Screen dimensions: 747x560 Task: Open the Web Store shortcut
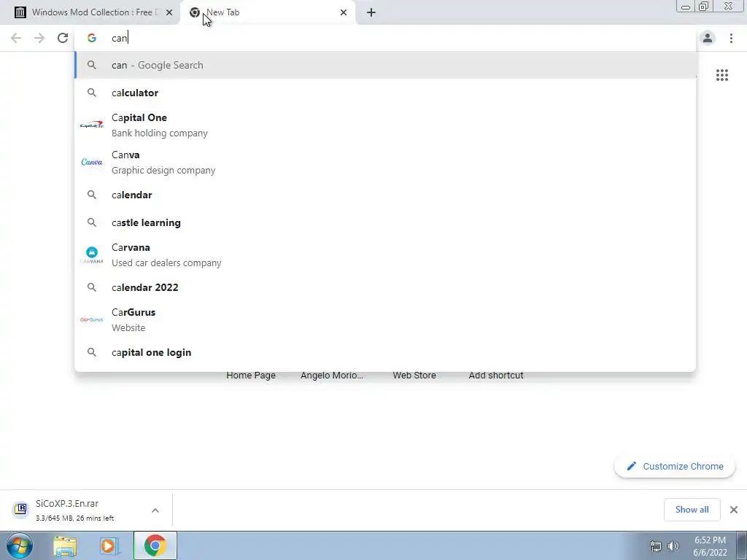tap(414, 376)
